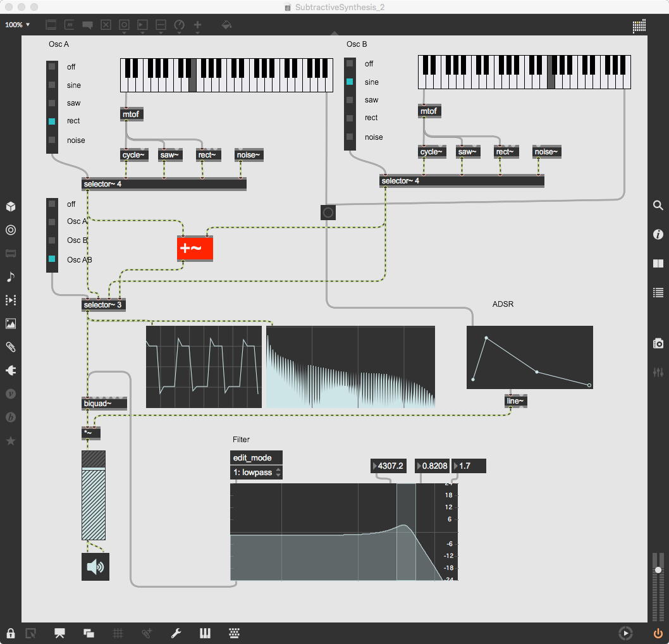
Task: Open the '1: lowpass' filter type menu
Action: tap(256, 473)
